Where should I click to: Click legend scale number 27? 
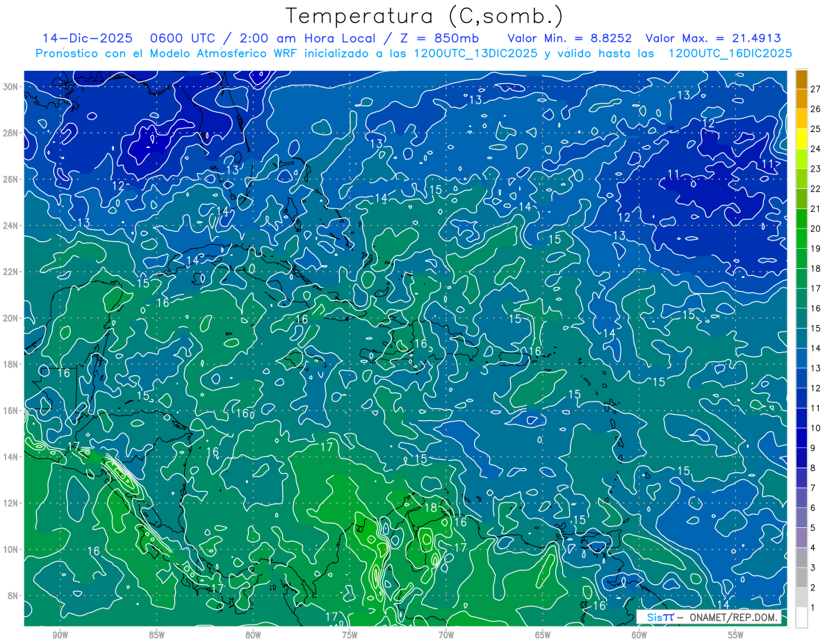(x=815, y=90)
